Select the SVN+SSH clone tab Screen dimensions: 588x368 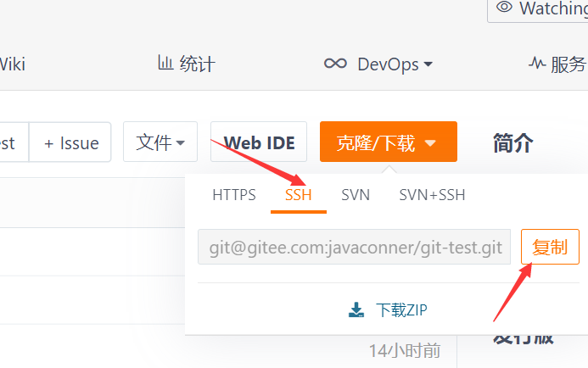432,195
